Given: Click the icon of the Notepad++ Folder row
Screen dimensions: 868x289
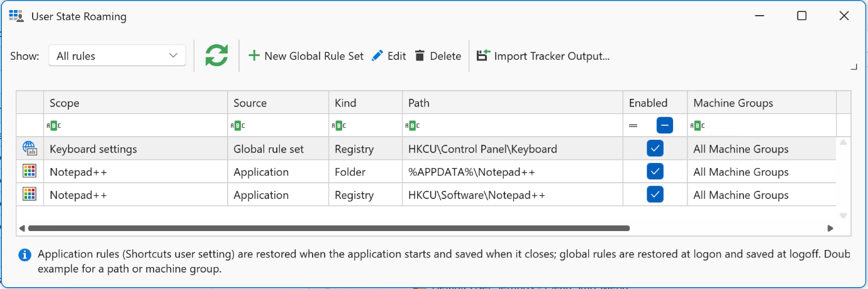Looking at the screenshot, I should tap(30, 172).
